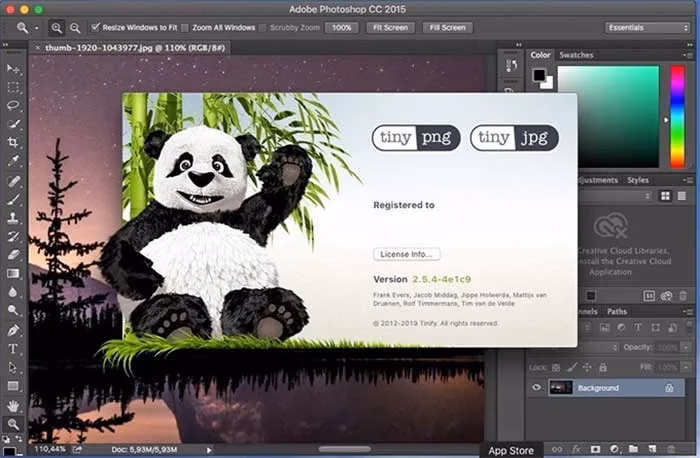Select the Brush tool
700x458 pixels.
tap(13, 200)
